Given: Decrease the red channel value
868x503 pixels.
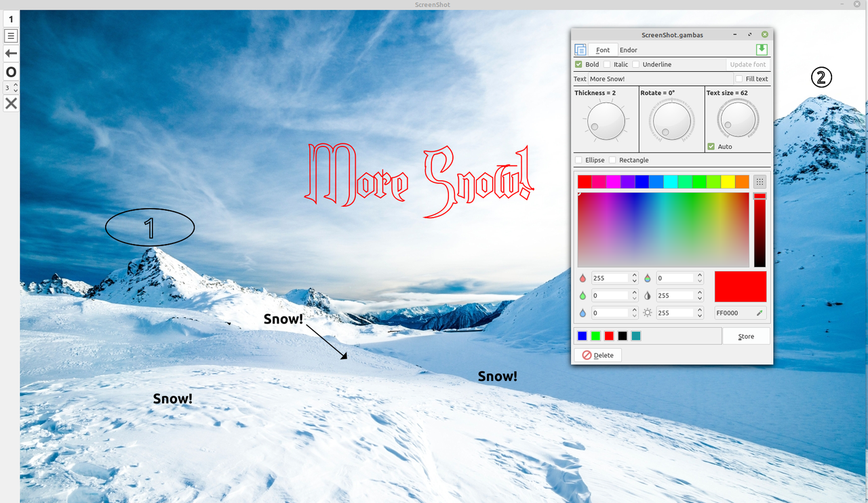Looking at the screenshot, I should point(634,281).
